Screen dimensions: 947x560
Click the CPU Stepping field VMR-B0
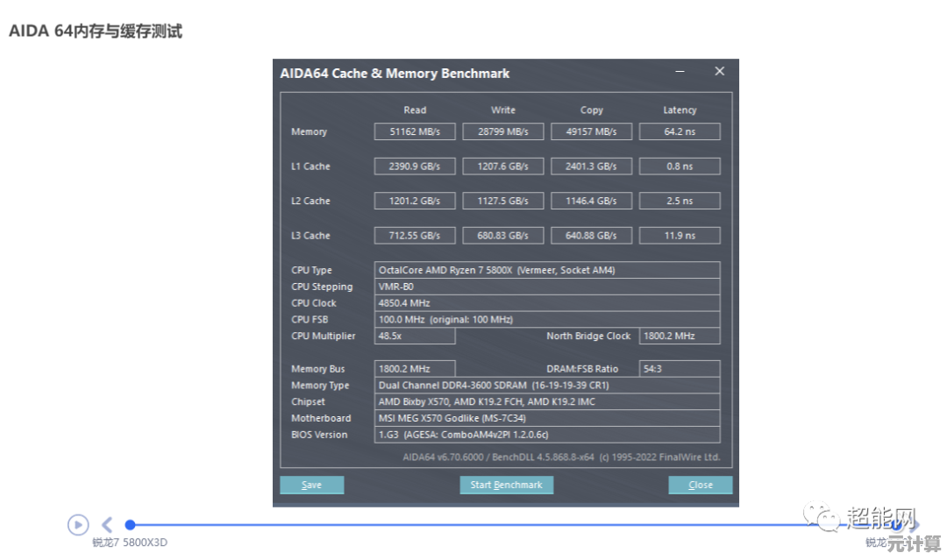(x=547, y=287)
